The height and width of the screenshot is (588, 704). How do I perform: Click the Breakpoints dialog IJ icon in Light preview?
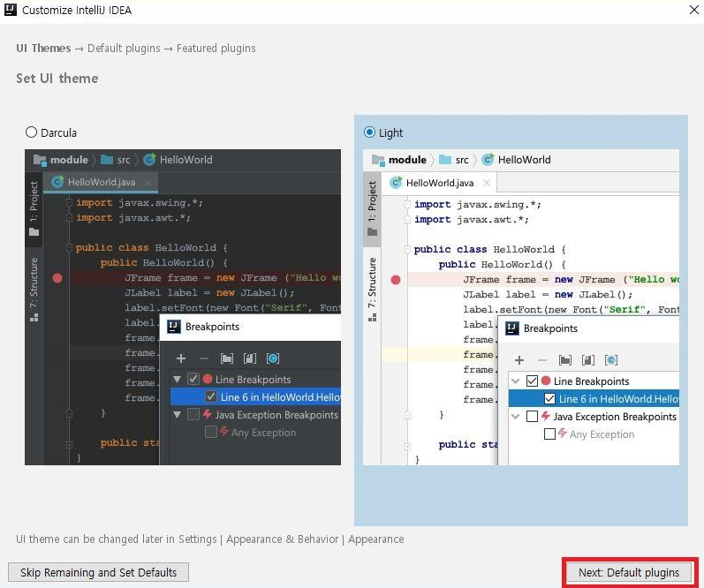click(512, 328)
